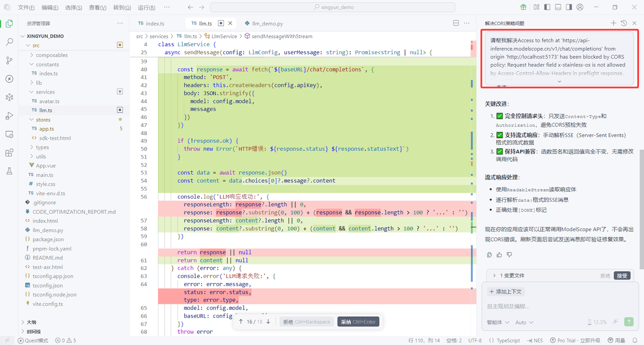The height and width of the screenshot is (345, 644).
Task: Open the Explorer view in activity bar
Action: pos(9,24)
